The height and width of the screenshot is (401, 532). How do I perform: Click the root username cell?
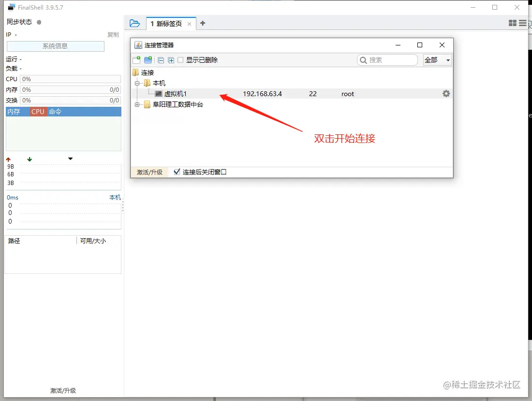tap(347, 94)
